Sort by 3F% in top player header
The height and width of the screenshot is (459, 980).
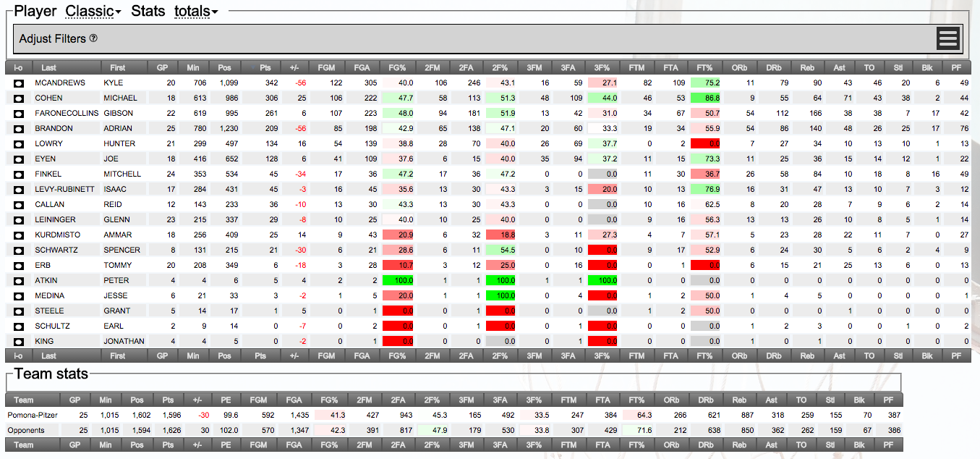pos(602,68)
